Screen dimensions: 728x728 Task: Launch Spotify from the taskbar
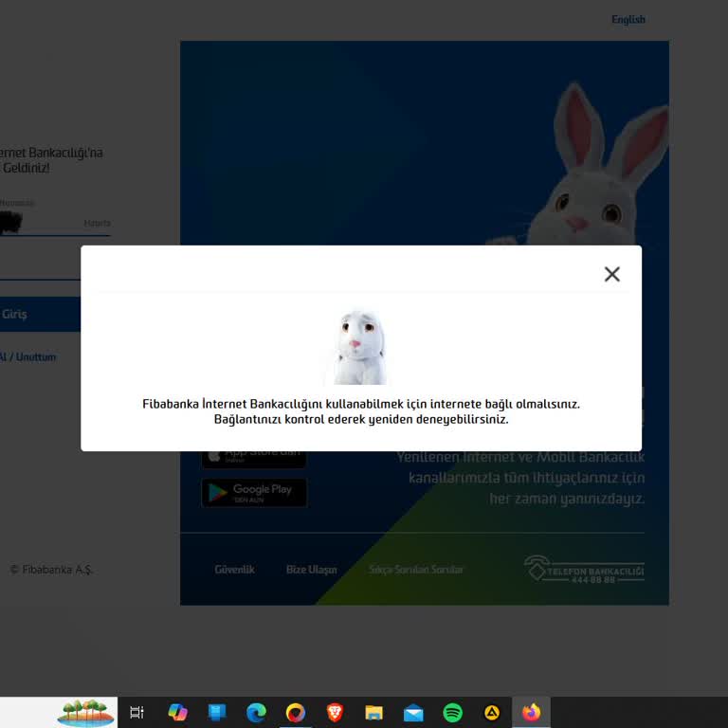[453, 712]
